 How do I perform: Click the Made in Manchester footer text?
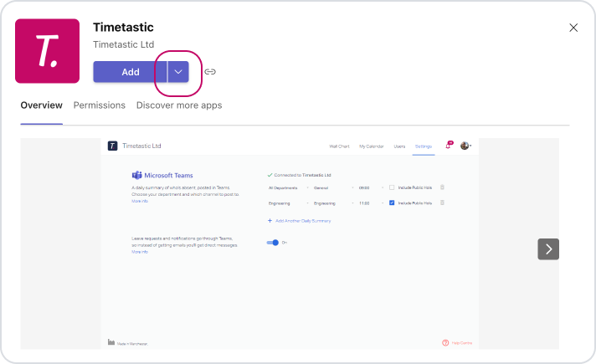[x=132, y=344]
